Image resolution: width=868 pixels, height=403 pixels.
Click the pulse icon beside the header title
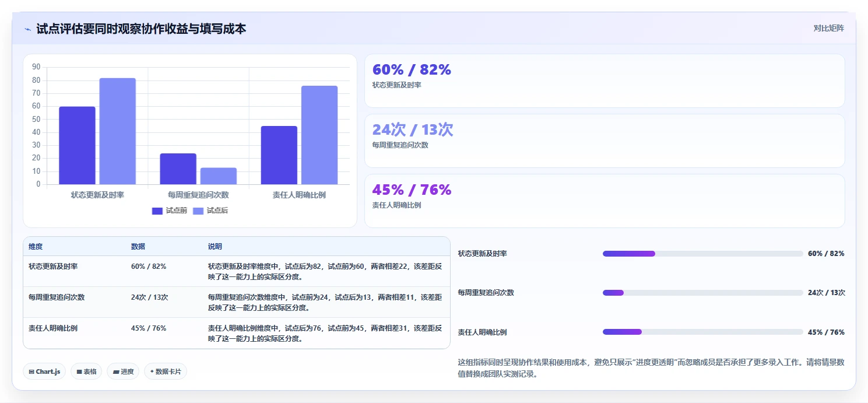(x=27, y=29)
